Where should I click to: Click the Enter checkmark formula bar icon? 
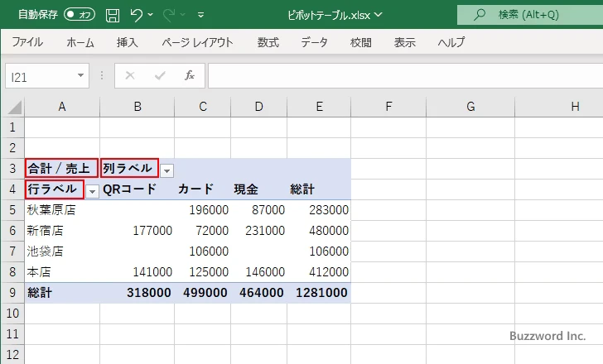pyautogui.click(x=160, y=75)
